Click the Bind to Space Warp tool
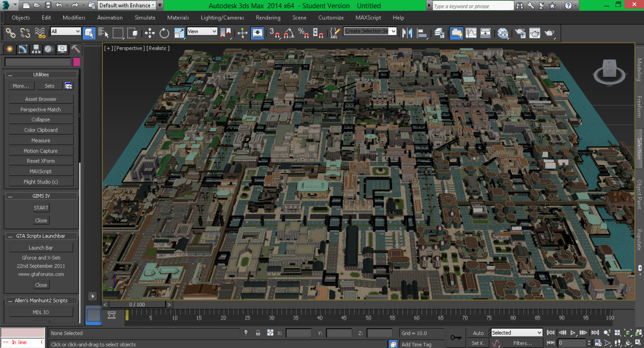 [x=40, y=33]
